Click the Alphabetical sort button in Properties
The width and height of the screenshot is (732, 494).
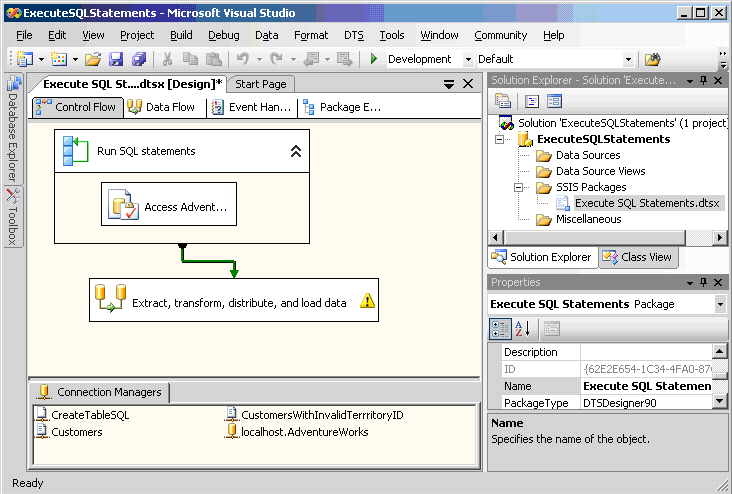pos(523,329)
